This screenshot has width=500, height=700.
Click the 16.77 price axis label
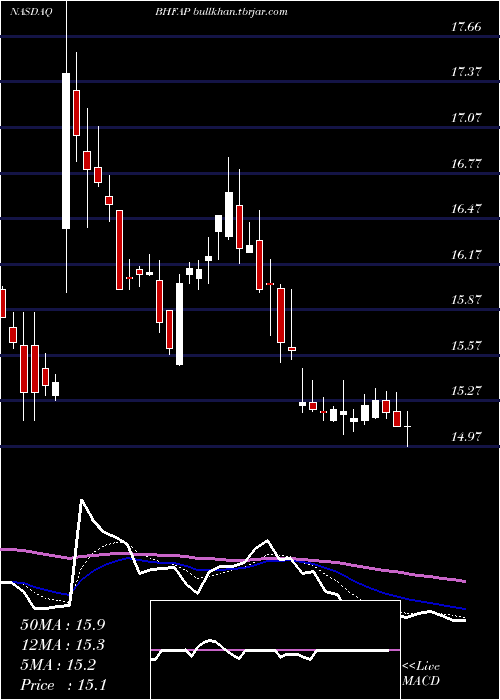[x=466, y=163]
